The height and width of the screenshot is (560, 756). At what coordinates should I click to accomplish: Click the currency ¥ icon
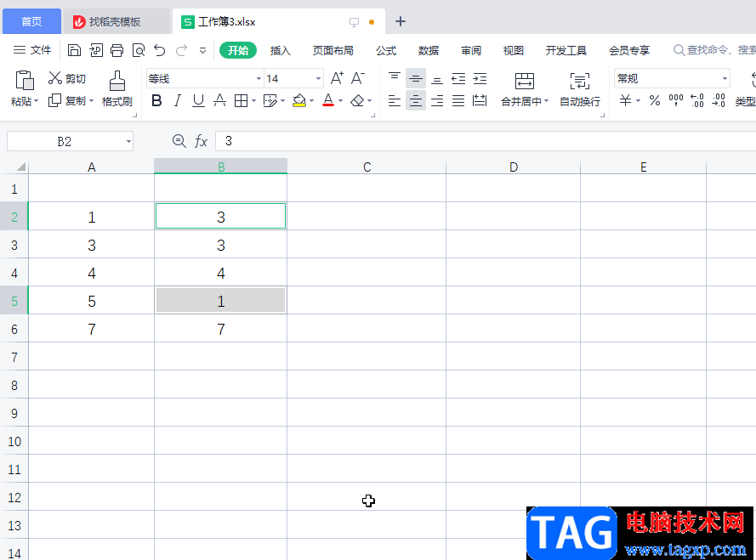coord(625,101)
